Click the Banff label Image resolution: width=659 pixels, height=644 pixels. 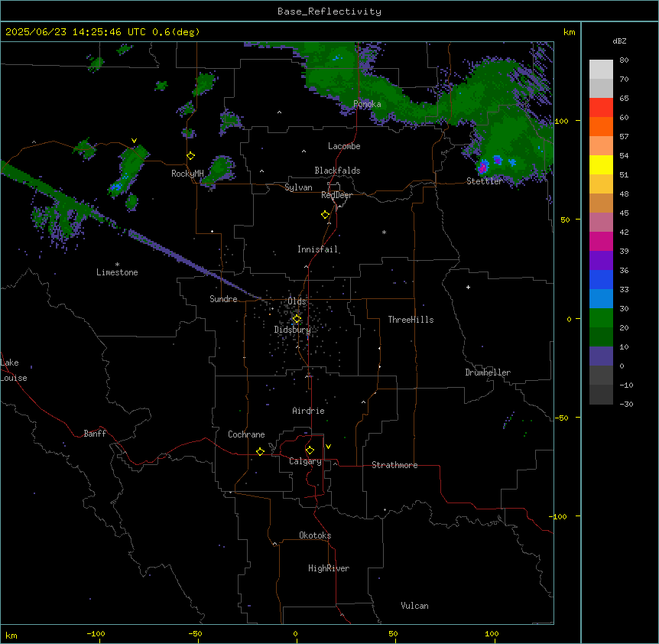point(95,434)
